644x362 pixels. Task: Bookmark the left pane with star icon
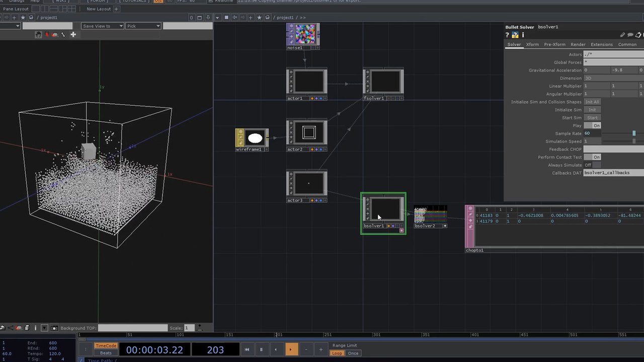tap(23, 18)
